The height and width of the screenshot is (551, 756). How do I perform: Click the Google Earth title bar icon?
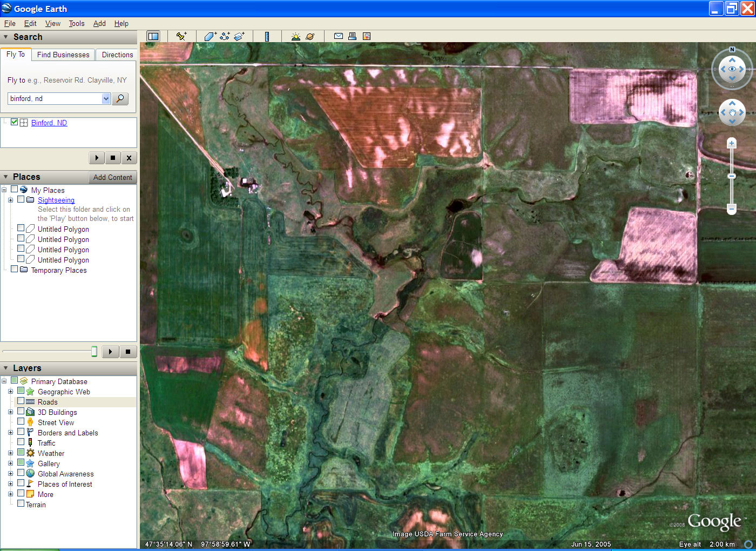(6, 8)
